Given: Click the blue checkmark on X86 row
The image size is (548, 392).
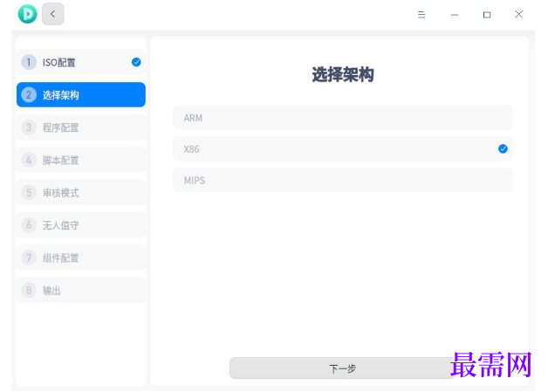Looking at the screenshot, I should click(x=503, y=149).
